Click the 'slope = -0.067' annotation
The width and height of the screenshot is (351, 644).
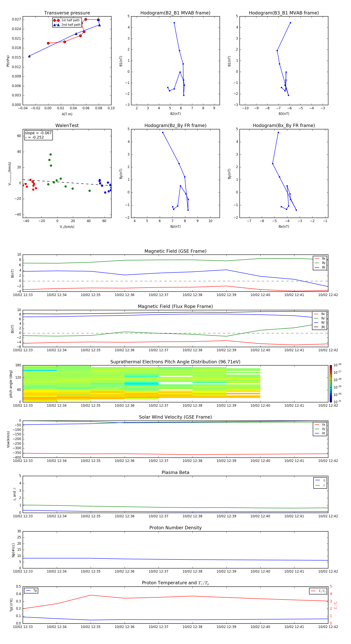point(38,133)
